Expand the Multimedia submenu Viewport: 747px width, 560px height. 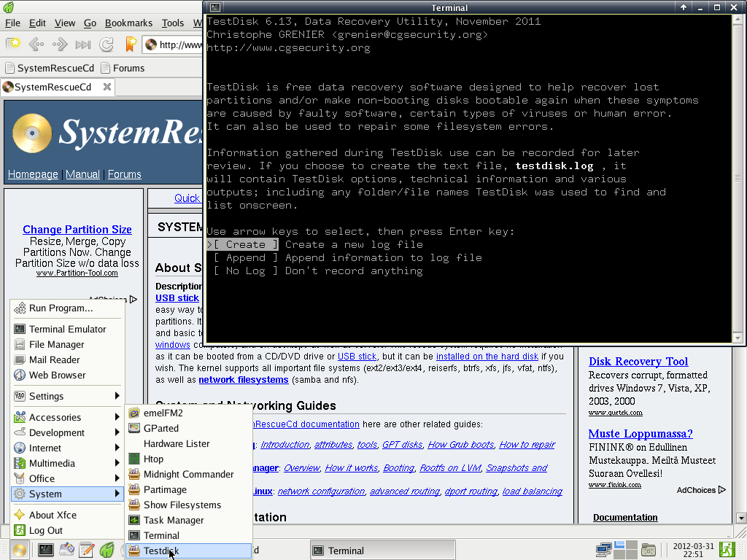coord(67,463)
